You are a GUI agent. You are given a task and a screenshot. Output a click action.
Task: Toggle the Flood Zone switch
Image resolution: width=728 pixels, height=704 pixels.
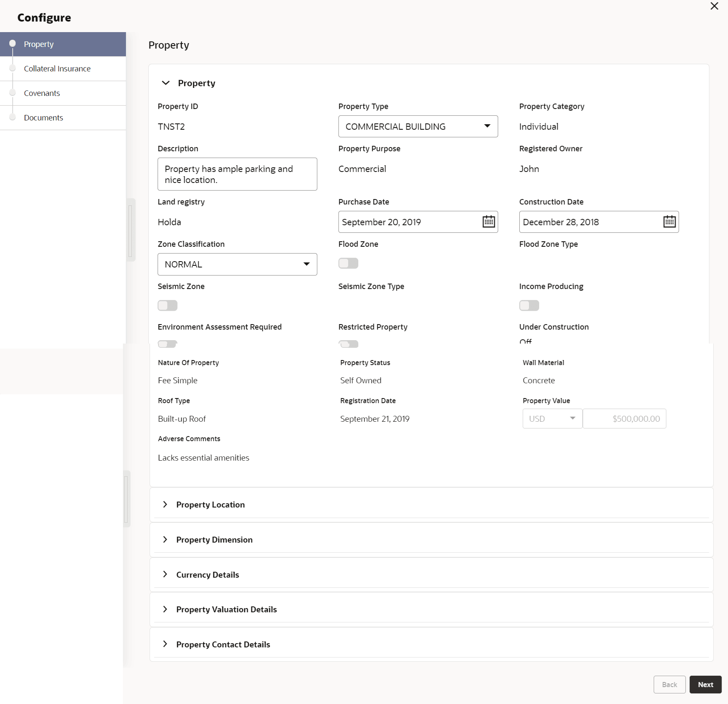click(x=348, y=263)
